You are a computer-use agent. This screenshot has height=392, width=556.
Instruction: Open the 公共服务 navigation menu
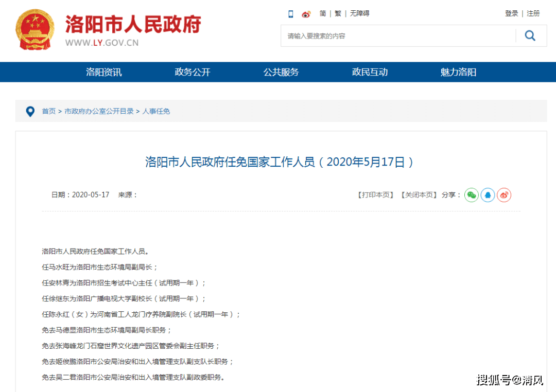click(281, 72)
